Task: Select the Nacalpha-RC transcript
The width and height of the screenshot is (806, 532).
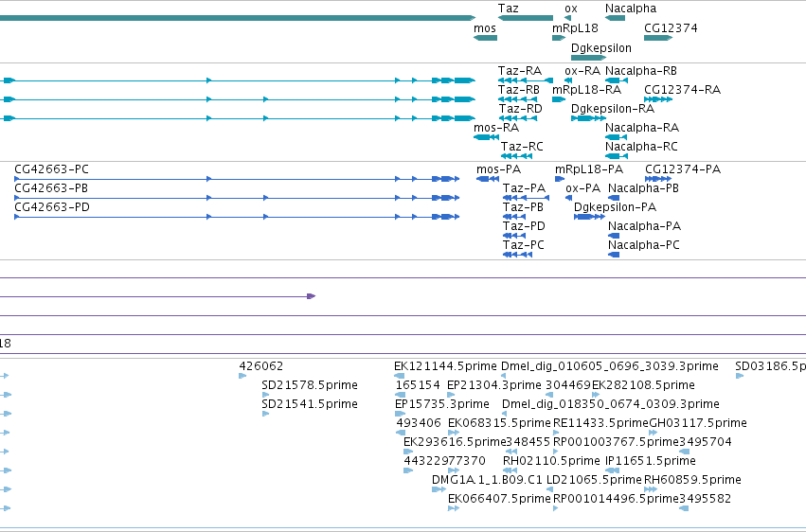Action: tap(617, 156)
